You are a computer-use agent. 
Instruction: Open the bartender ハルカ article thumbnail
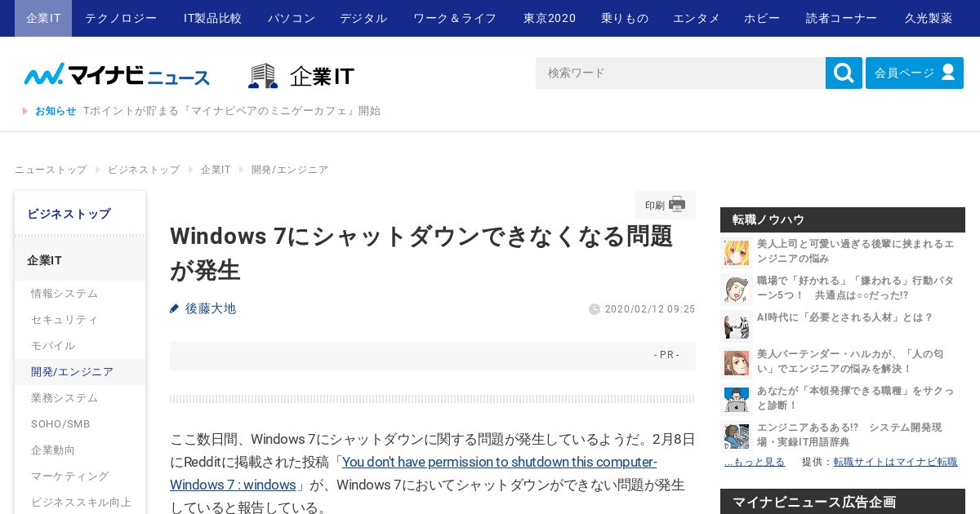tap(737, 362)
